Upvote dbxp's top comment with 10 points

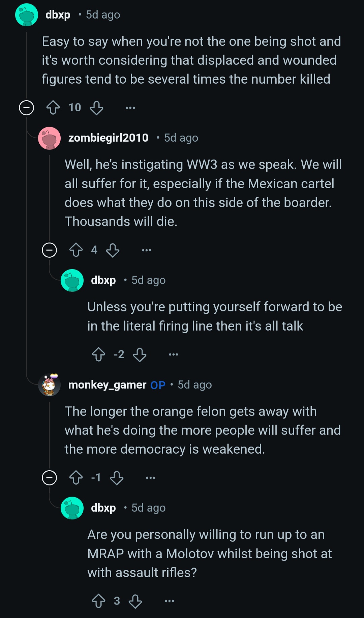[x=53, y=108]
